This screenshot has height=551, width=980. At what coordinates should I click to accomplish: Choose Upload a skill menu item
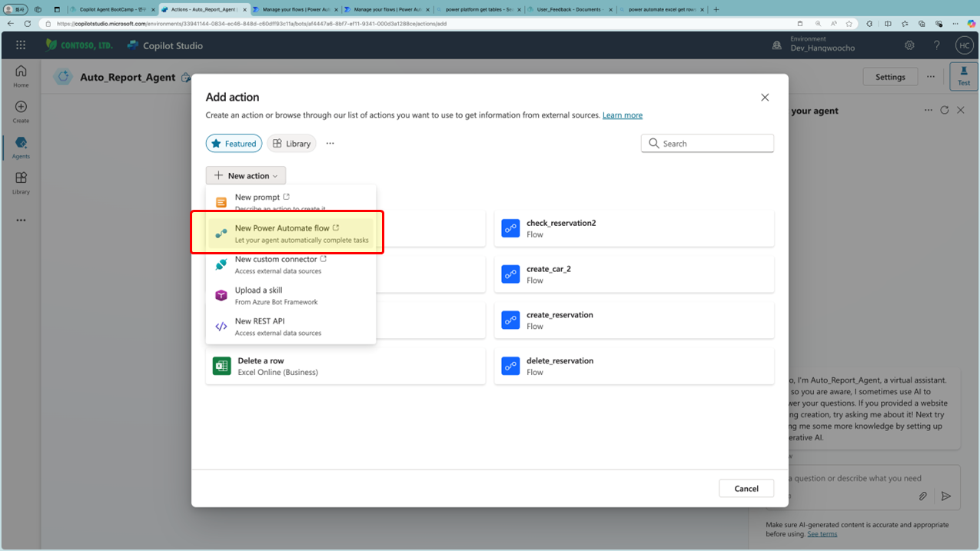pos(291,296)
